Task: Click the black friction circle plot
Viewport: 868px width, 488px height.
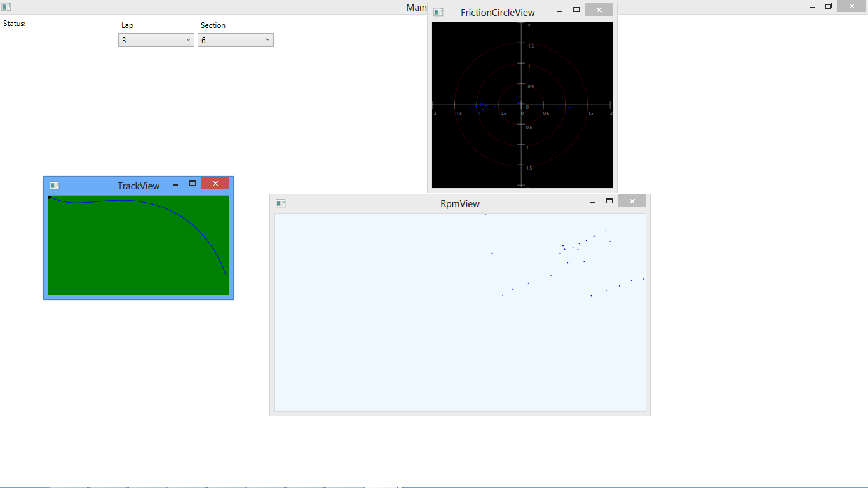Action: pos(522,105)
